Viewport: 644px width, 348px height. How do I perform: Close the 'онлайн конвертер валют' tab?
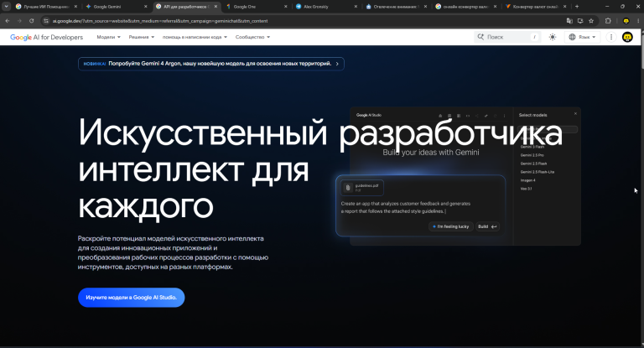[x=496, y=7]
